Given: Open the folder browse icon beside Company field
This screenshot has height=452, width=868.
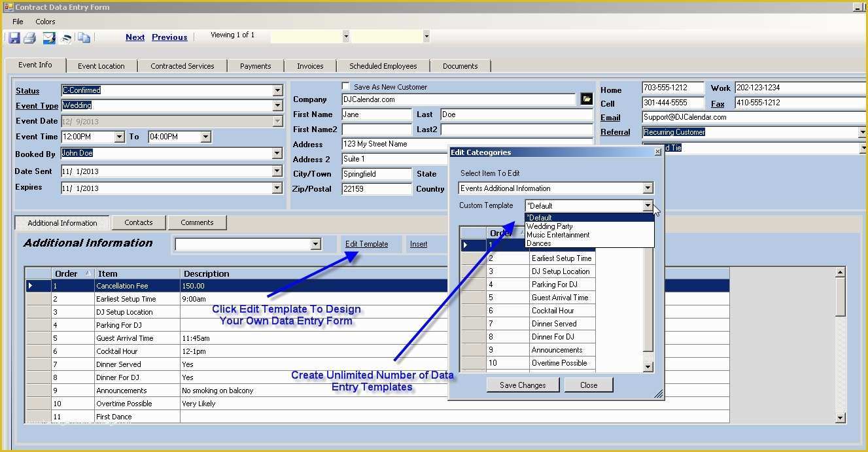Looking at the screenshot, I should point(585,99).
